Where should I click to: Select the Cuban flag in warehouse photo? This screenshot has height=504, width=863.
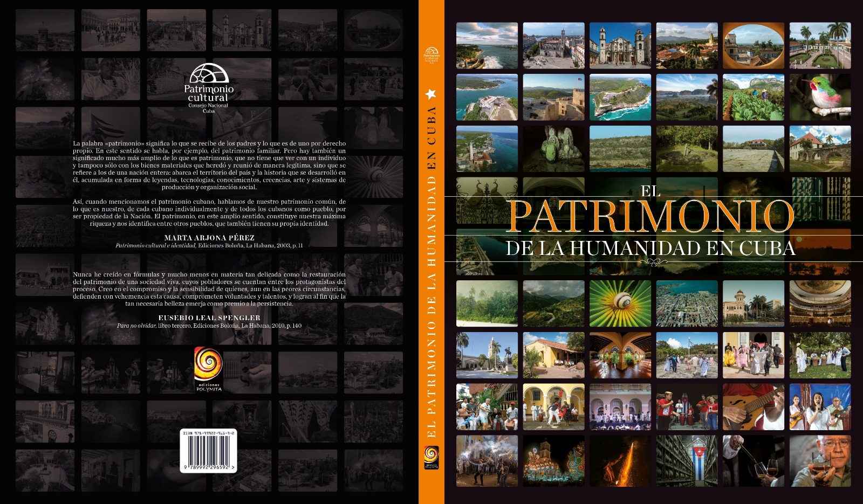pyautogui.click(x=687, y=461)
